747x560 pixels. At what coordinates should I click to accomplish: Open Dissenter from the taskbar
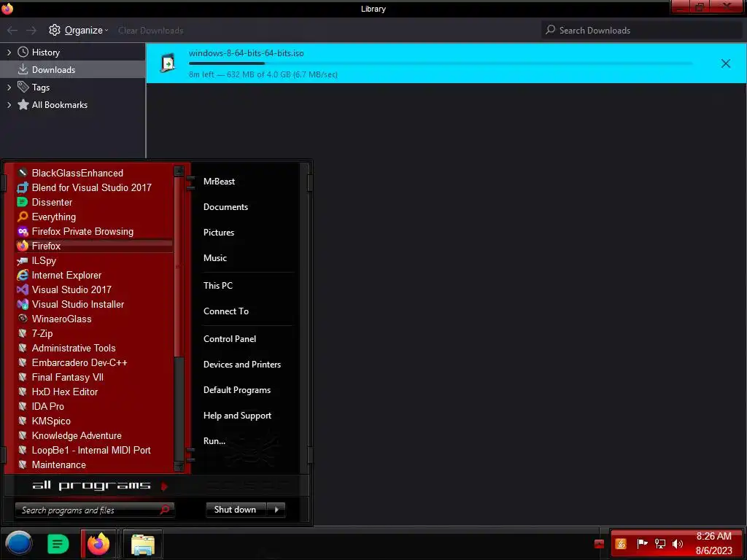click(x=58, y=544)
